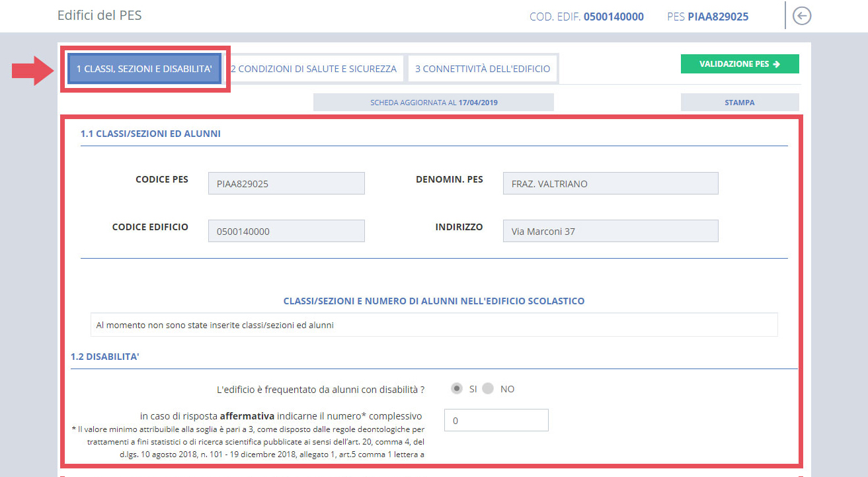Select the INDIRIZZO field with Via Marconi 37
Viewport: 868px width, 477px height.
[x=610, y=232]
